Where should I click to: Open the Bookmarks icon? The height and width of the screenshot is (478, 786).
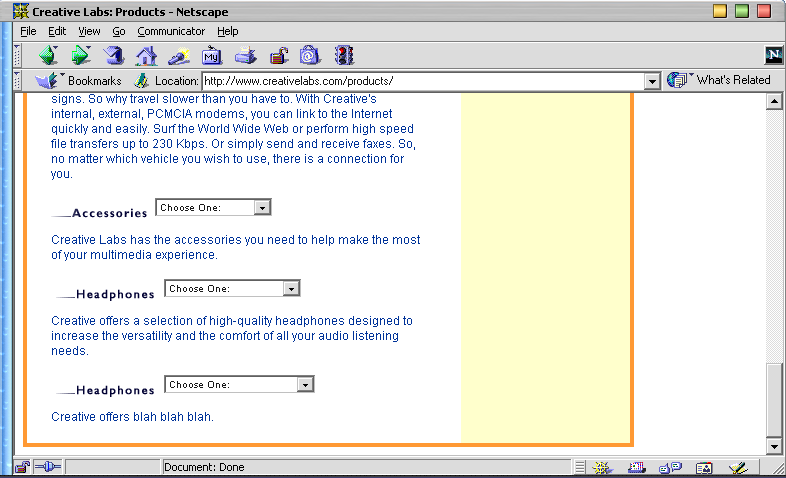coord(46,81)
